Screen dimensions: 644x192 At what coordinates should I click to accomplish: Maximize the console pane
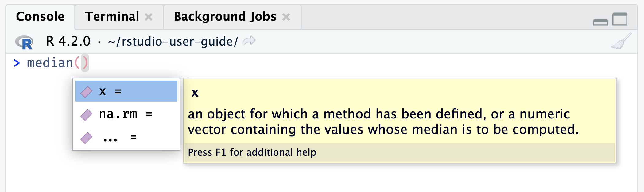(x=620, y=19)
